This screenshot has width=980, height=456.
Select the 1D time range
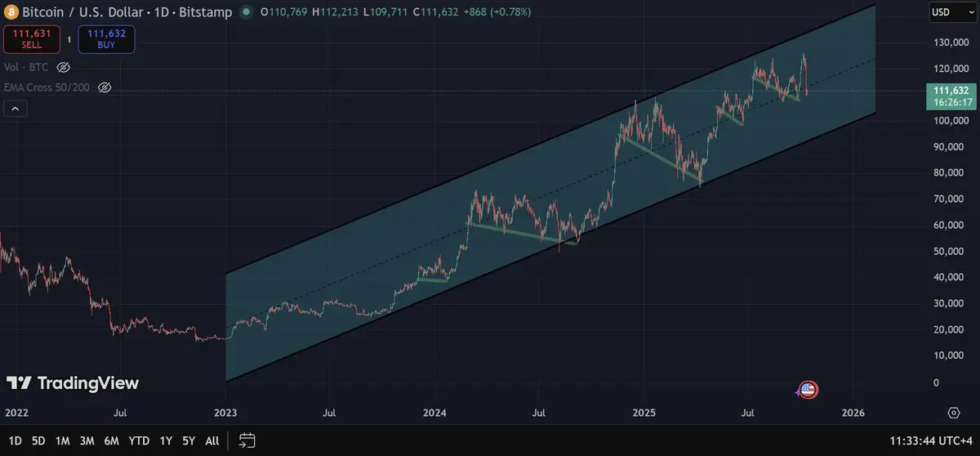point(16,440)
